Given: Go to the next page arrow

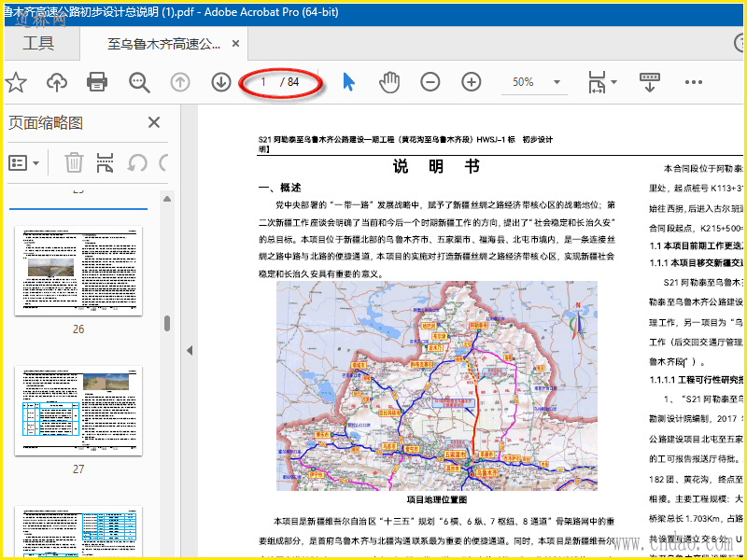Looking at the screenshot, I should (x=221, y=82).
